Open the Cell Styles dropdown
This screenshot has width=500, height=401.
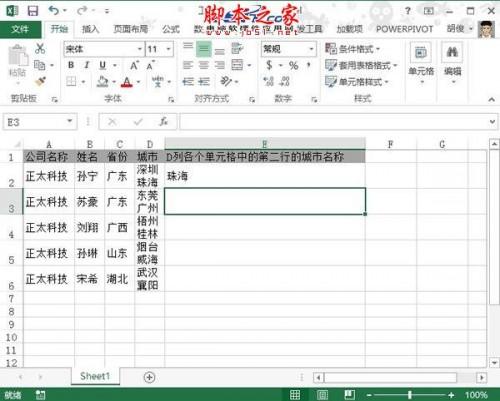[x=357, y=82]
